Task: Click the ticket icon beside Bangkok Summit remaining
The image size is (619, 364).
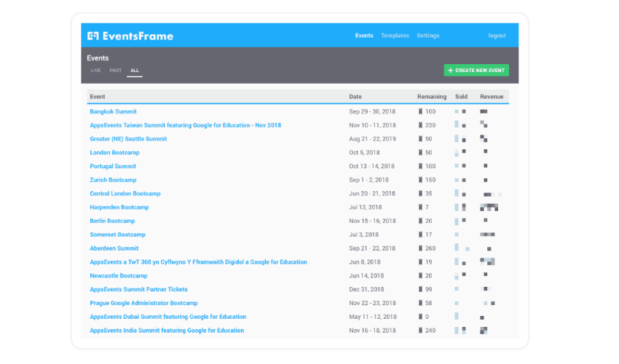Action: click(420, 111)
